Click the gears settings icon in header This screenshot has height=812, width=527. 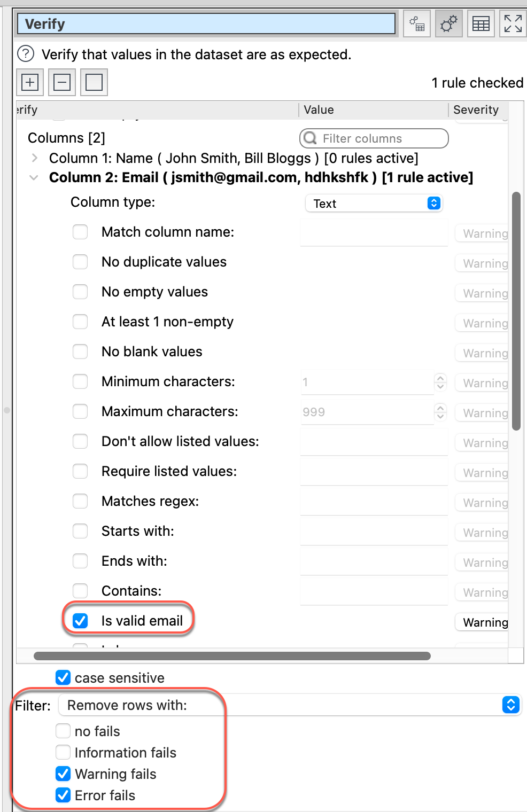tap(448, 24)
